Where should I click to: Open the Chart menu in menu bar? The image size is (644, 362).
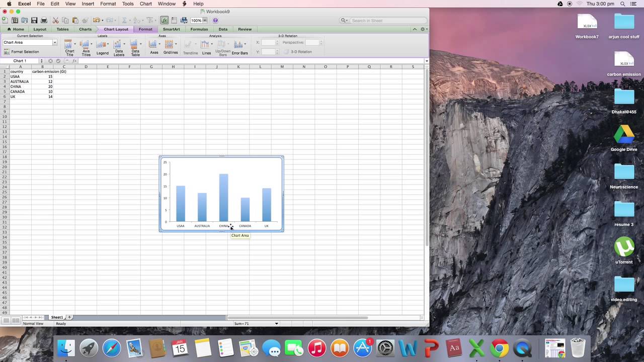point(146,4)
